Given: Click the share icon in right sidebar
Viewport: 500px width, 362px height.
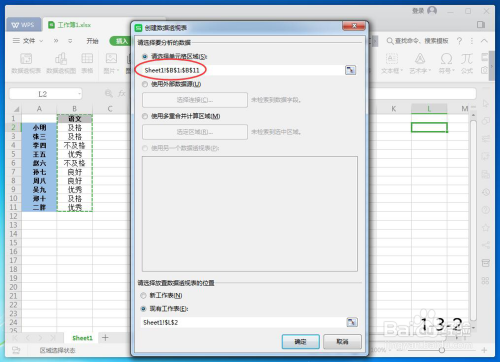Looking at the screenshot, I should coord(486,245).
